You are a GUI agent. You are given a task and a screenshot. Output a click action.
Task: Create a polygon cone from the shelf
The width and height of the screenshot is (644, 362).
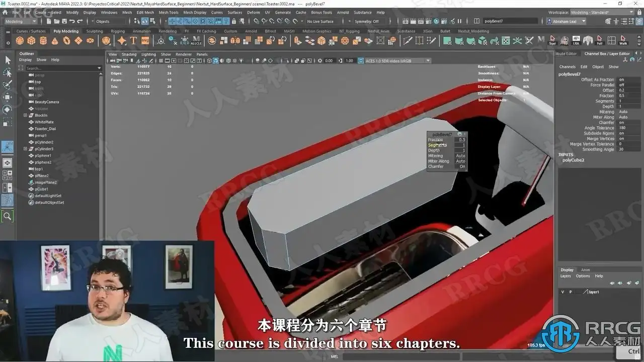coord(55,41)
